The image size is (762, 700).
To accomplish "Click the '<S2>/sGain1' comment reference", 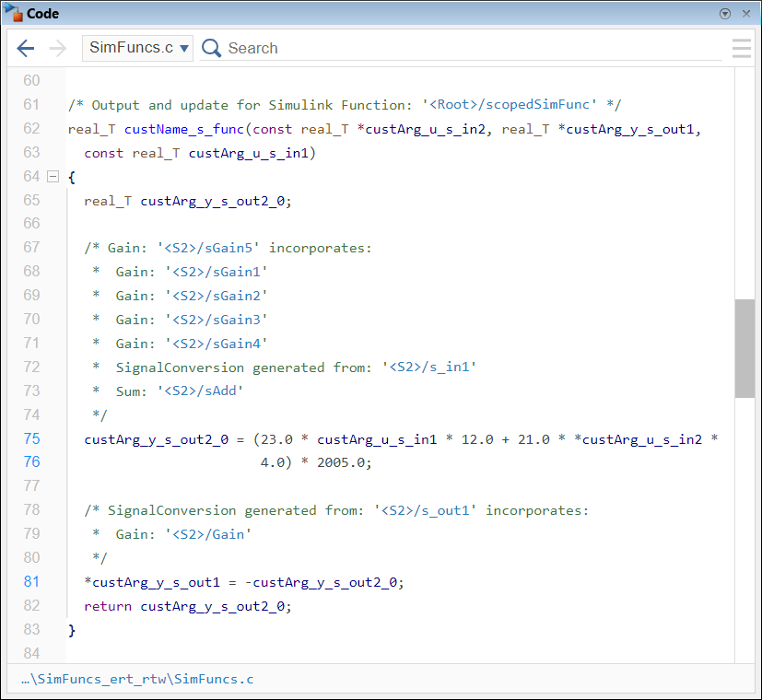I will (220, 271).
